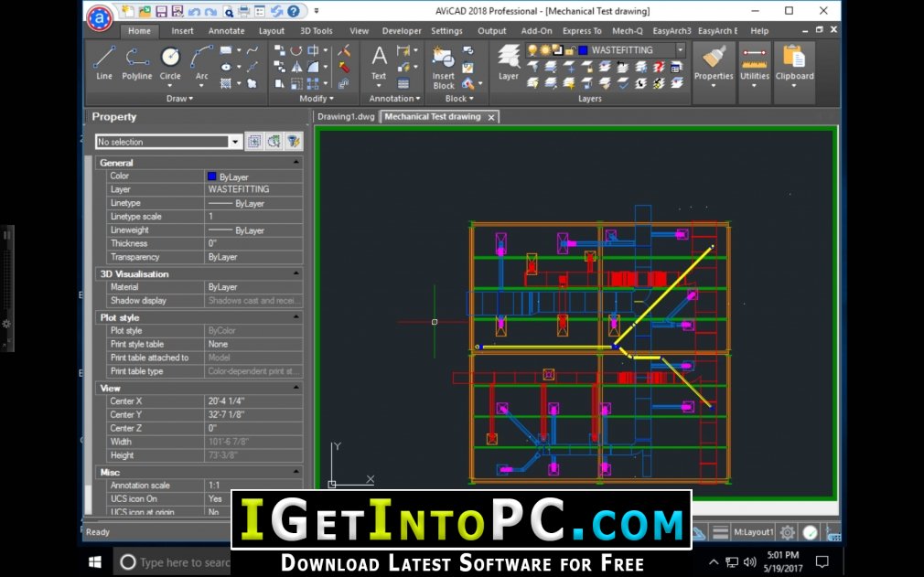
Task: Select the Spline tool in Draw panel
Action: point(252,50)
